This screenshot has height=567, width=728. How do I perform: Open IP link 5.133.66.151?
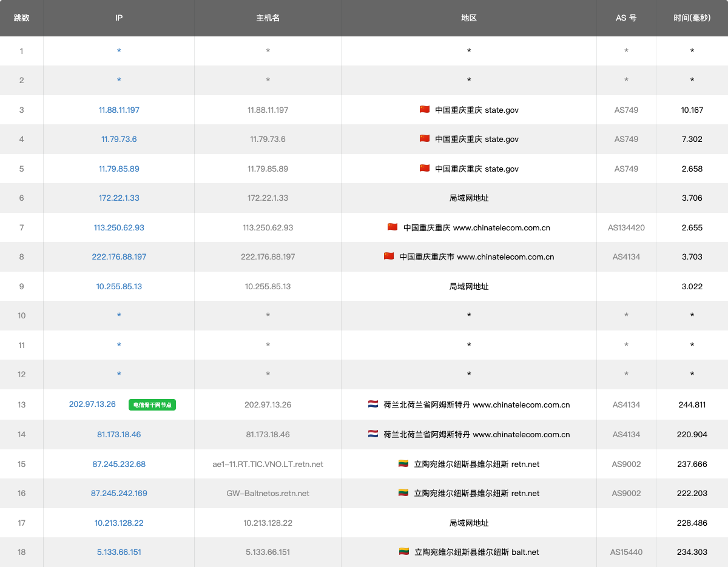pos(119,552)
